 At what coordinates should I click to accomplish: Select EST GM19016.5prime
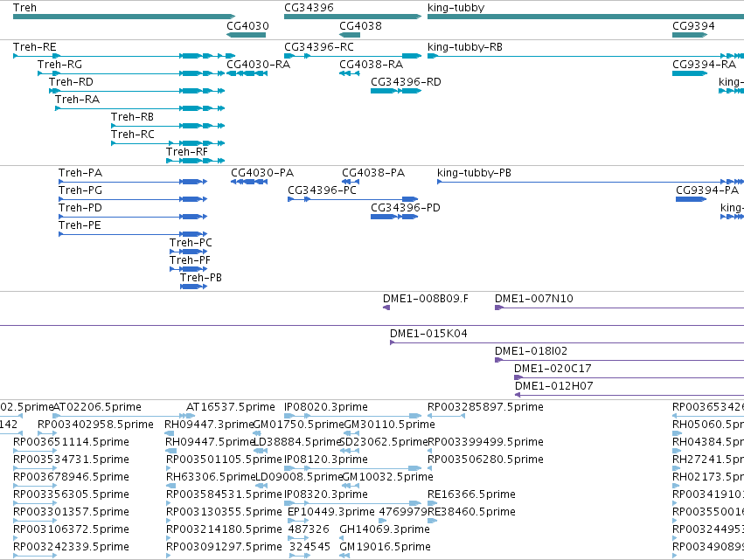point(385,547)
